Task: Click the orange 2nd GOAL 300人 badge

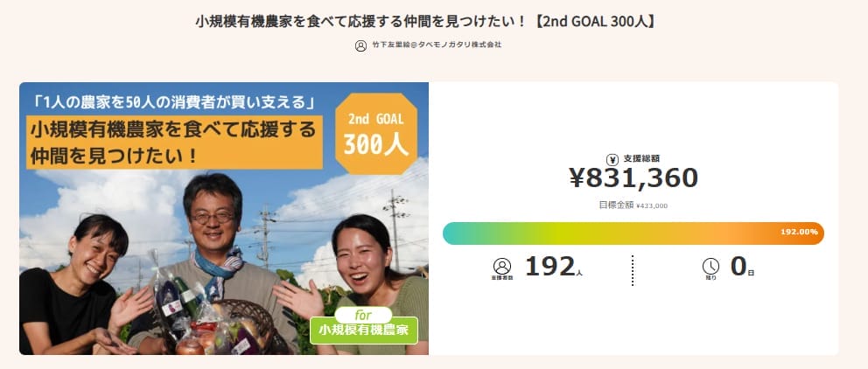Action: click(x=376, y=134)
